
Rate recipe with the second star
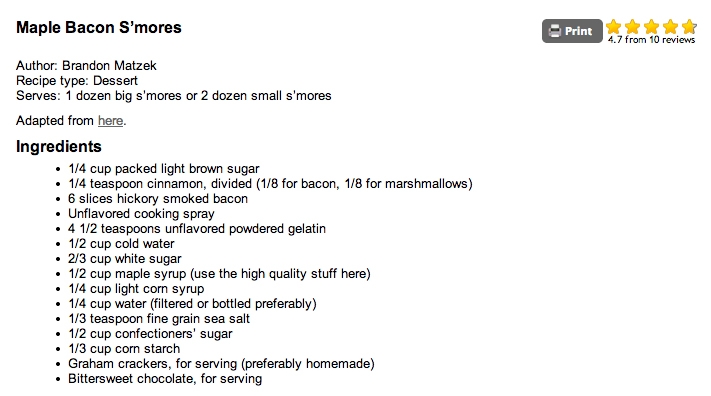(x=633, y=27)
